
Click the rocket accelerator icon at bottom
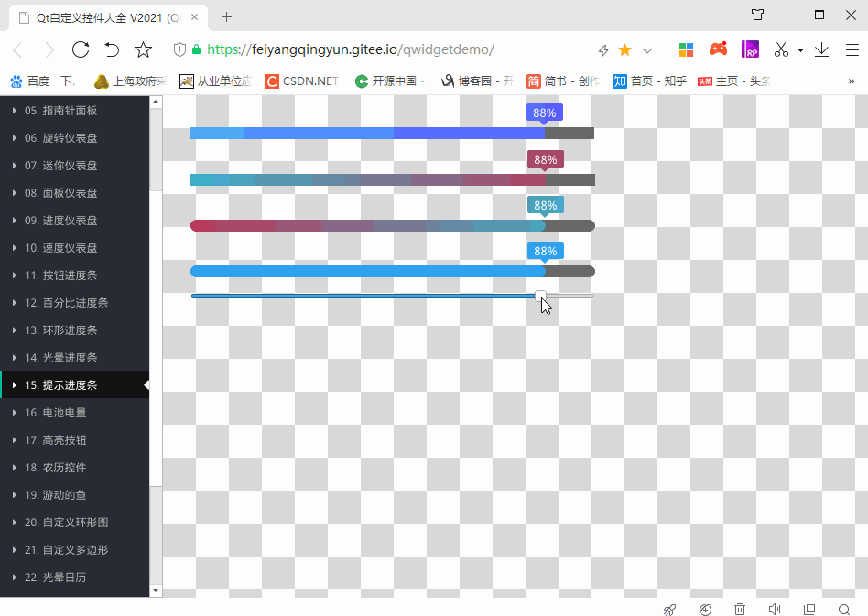tap(669, 610)
